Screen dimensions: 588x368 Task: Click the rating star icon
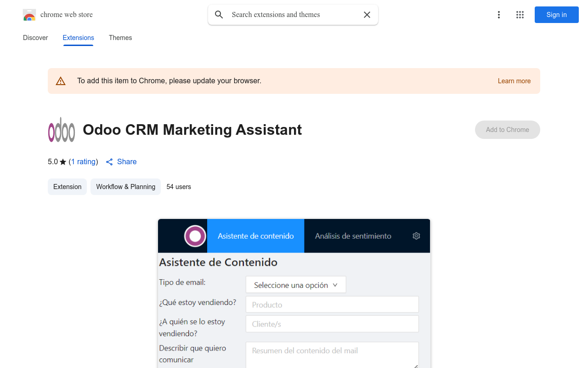63,162
